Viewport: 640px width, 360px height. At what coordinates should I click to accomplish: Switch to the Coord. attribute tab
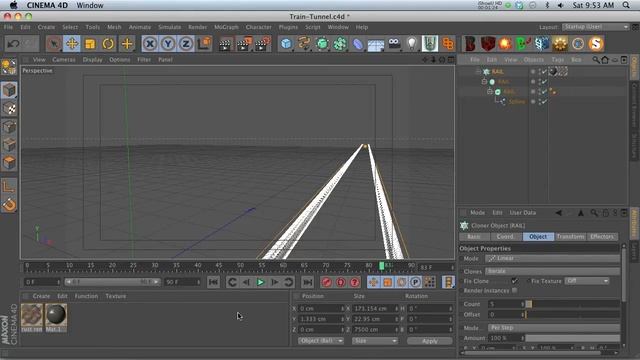[x=505, y=237]
